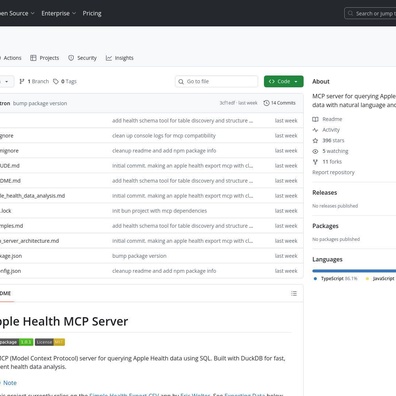Click the fork icon in About
The height and width of the screenshot is (396, 396).
315,162
